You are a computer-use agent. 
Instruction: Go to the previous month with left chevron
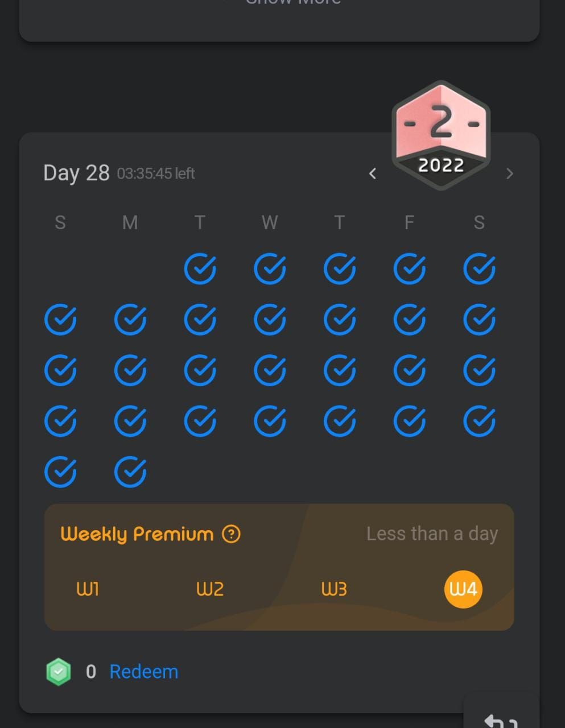373,173
